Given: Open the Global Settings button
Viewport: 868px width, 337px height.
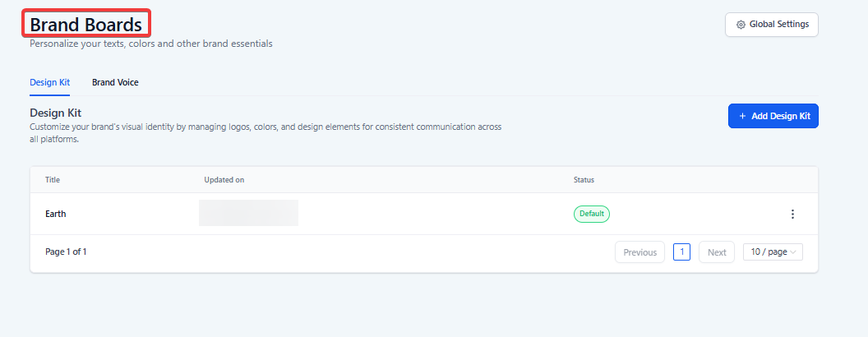Looking at the screenshot, I should [771, 25].
